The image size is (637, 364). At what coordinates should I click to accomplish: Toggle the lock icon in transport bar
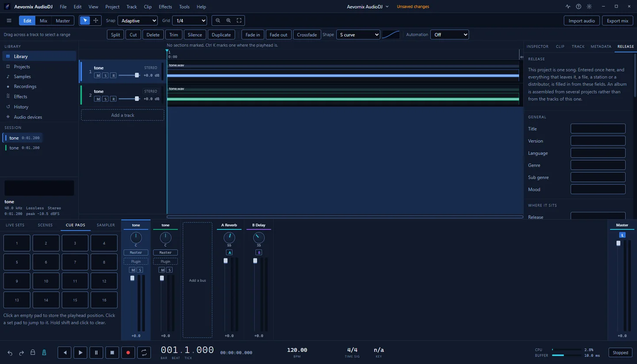(x=33, y=353)
